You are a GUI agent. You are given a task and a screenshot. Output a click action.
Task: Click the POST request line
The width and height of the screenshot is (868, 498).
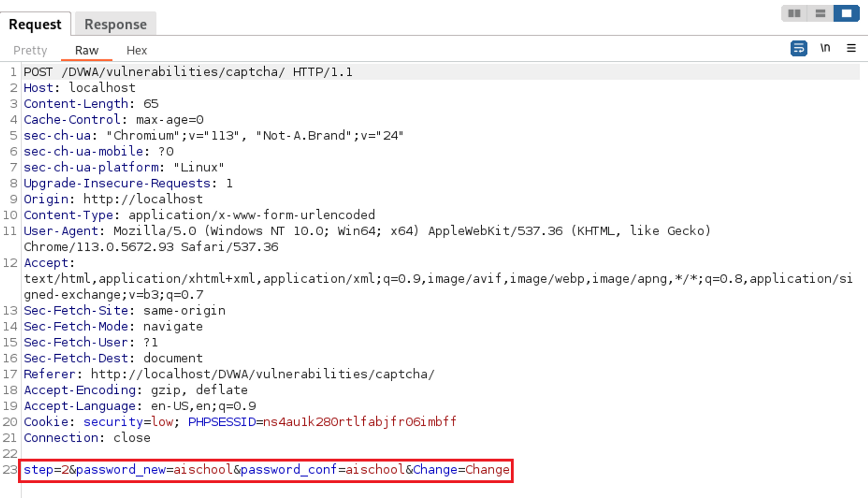click(187, 72)
